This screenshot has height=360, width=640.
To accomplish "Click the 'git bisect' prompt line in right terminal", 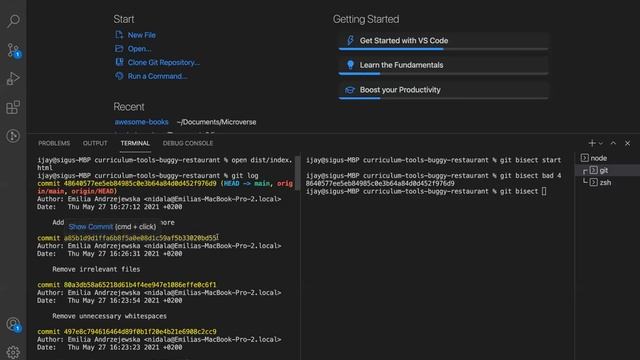I will click(426, 191).
